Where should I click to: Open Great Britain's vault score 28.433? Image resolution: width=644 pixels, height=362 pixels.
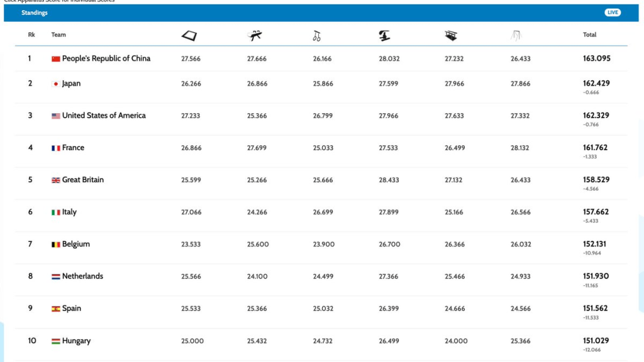pos(388,180)
